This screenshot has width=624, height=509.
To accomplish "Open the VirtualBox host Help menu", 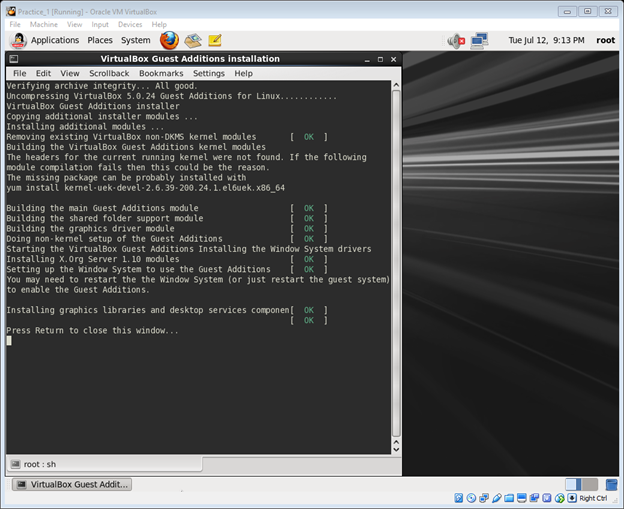I will click(159, 24).
